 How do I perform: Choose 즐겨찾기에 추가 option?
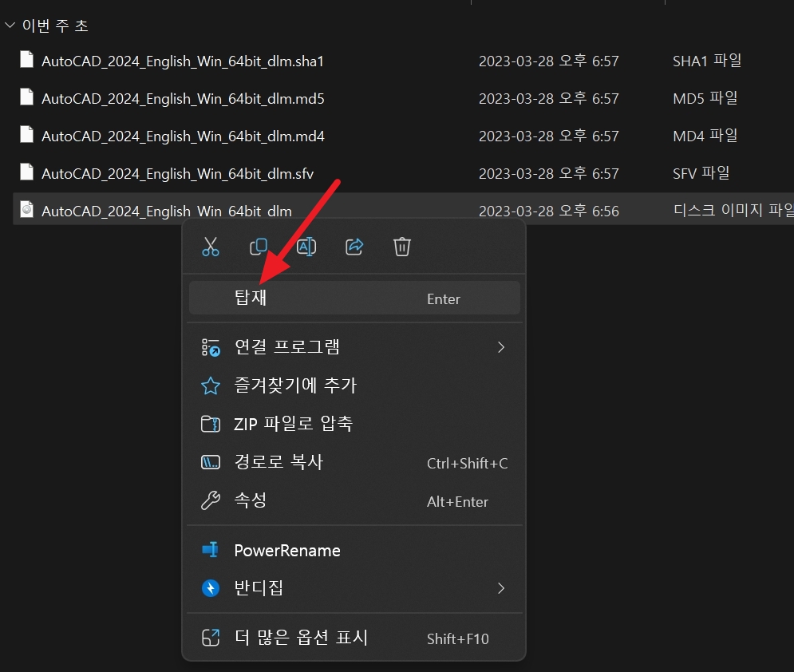354,385
